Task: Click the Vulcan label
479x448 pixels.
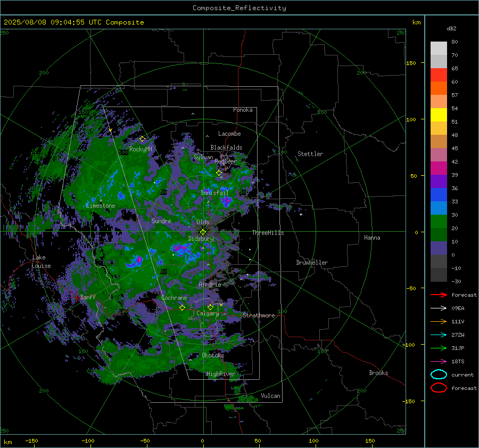Action: [270, 396]
